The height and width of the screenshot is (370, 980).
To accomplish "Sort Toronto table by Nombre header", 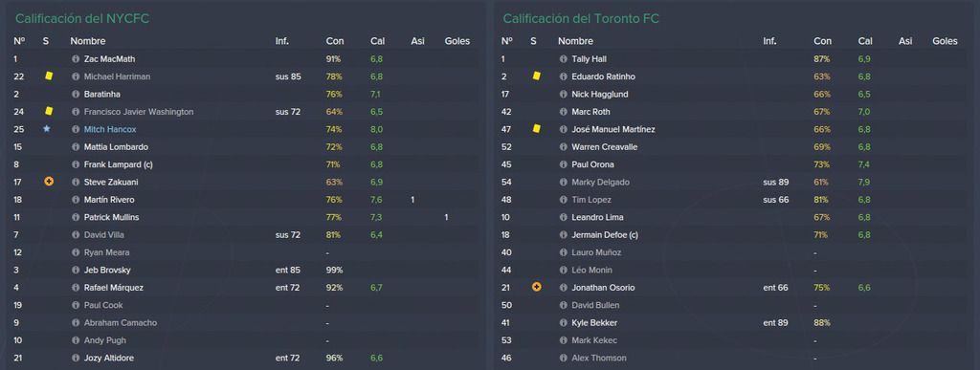I will 575,41.
